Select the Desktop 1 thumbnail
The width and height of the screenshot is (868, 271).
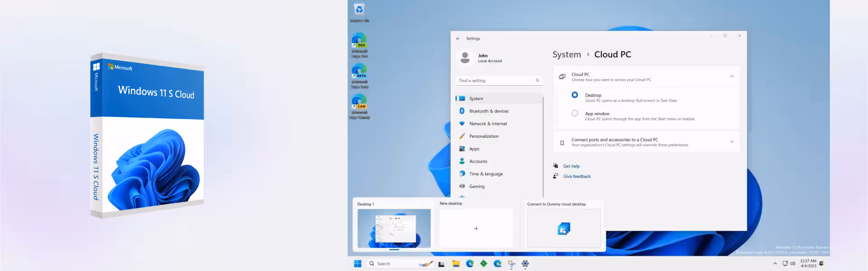click(x=394, y=228)
